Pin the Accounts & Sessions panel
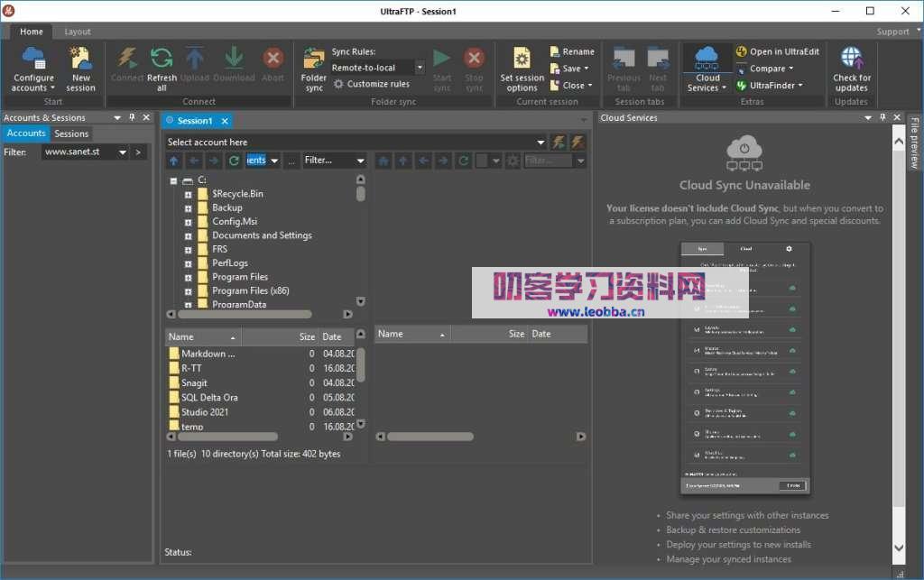Screen dimensions: 924x580 132,116
